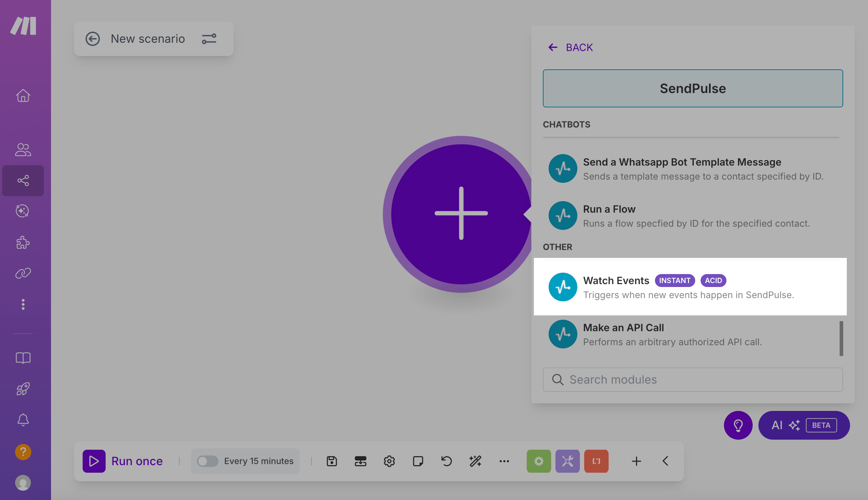This screenshot has height=500, width=868.
Task: Open the Home icon in sidebar
Action: [x=23, y=96]
